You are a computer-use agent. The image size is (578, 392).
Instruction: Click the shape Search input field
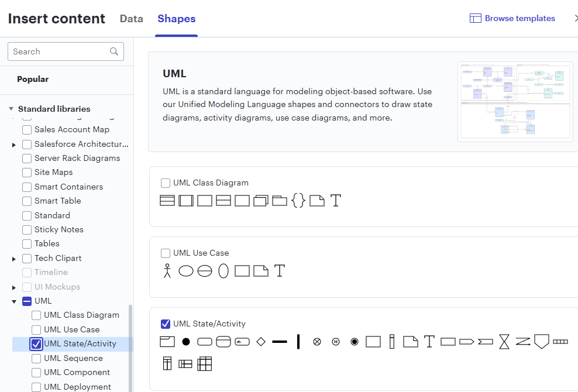click(x=59, y=51)
